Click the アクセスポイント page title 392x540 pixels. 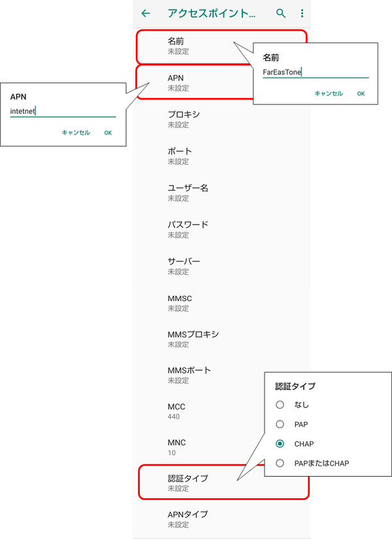pos(212,14)
